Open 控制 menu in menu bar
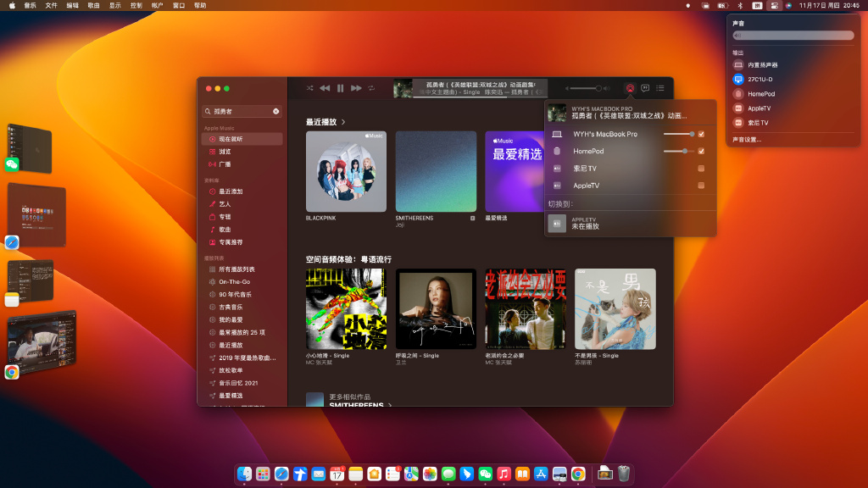The height and width of the screenshot is (488, 868). pos(136,6)
